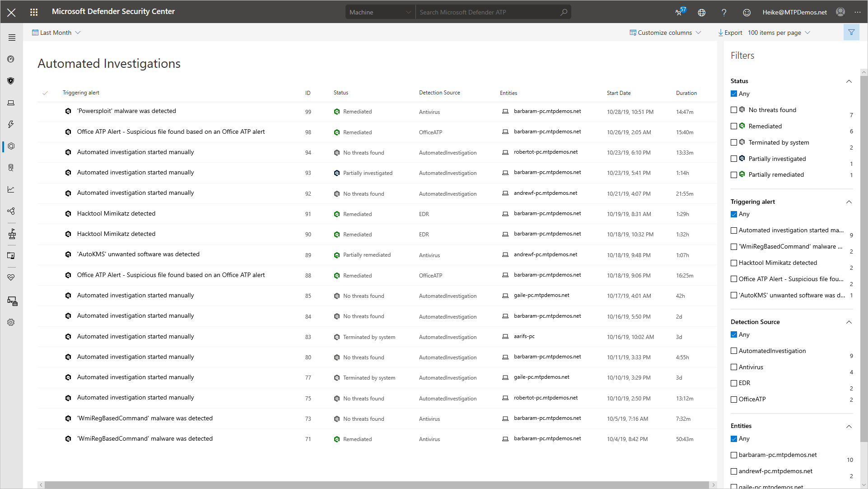868x489 pixels.
Task: Check the No threats found status filter
Action: 734,110
